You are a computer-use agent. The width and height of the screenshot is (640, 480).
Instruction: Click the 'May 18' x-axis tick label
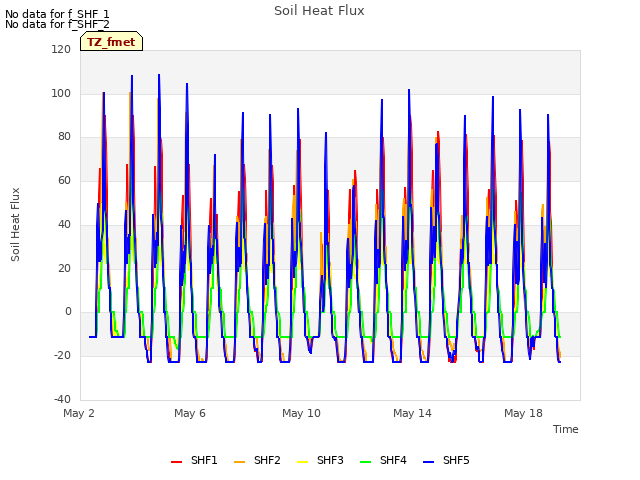(x=523, y=413)
